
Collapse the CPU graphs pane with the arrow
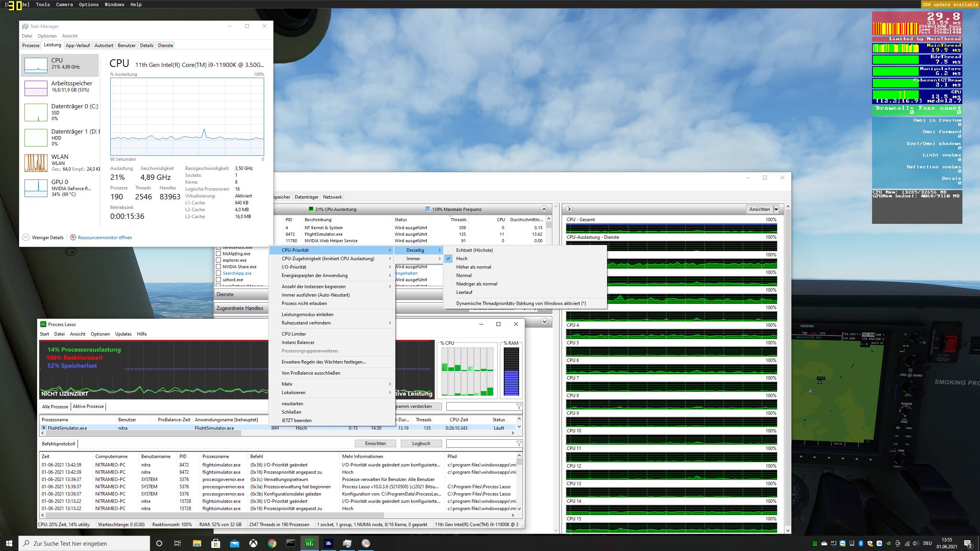click(x=569, y=209)
